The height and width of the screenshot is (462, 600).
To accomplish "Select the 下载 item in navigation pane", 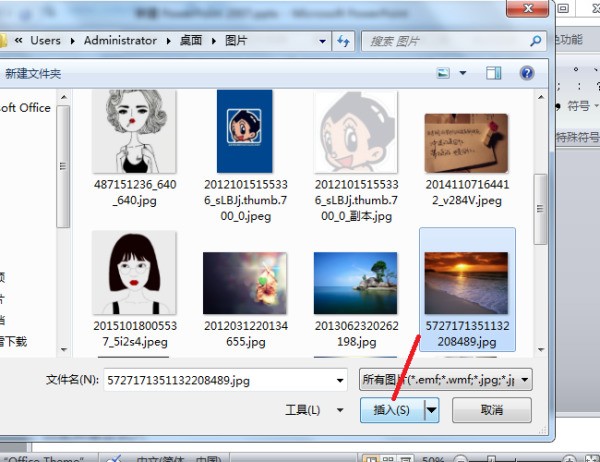I will click(x=14, y=341).
